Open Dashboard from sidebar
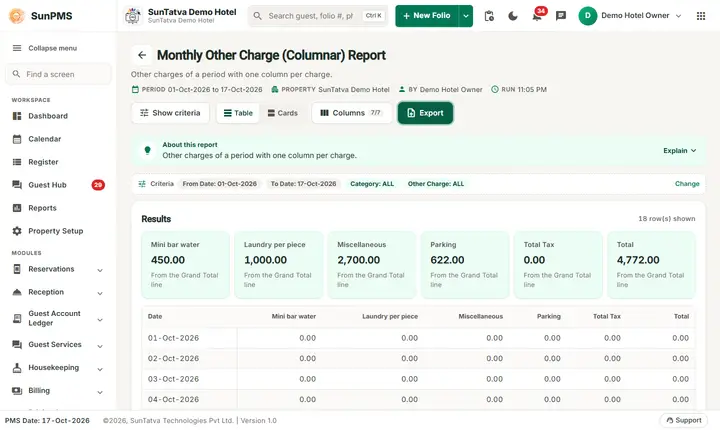 click(x=58, y=116)
